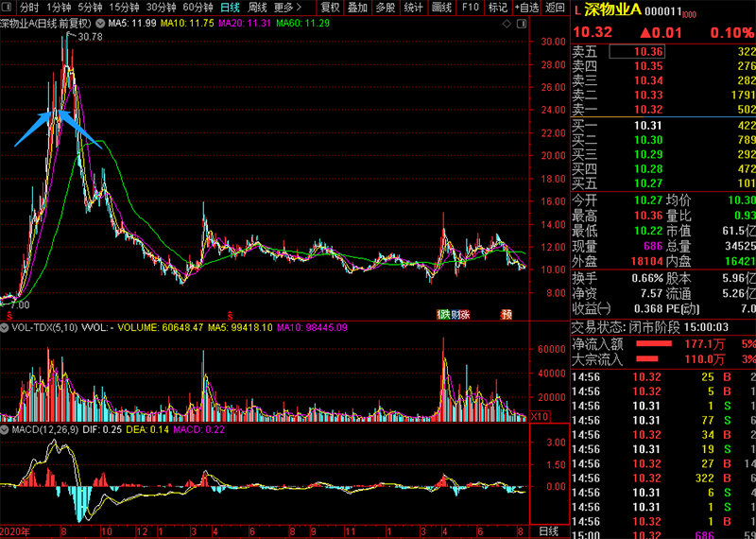The width and height of the screenshot is (756, 539).
Task: Click the 外盘 18104 value
Action: [648, 262]
